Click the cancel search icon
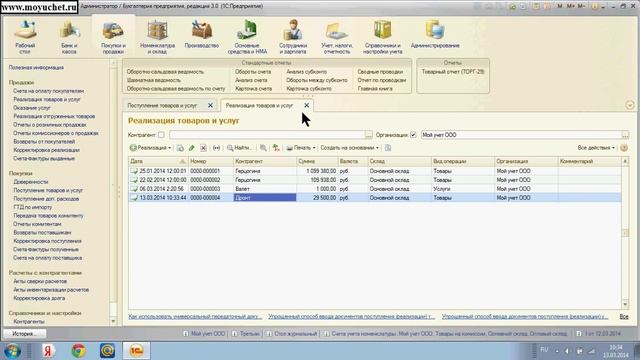 tap(263, 148)
